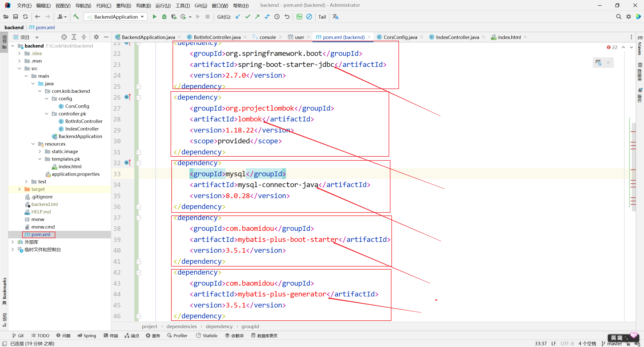Switch to CorsConfig.java editor tab
This screenshot has height=347, width=644.
coord(397,37)
